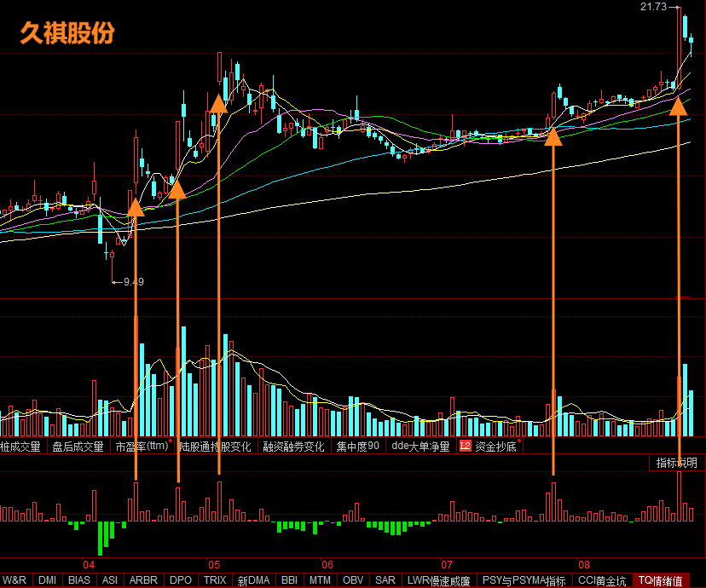The height and width of the screenshot is (588, 706).
Task: Switch to the 集中度90 tab
Action: pos(358,447)
